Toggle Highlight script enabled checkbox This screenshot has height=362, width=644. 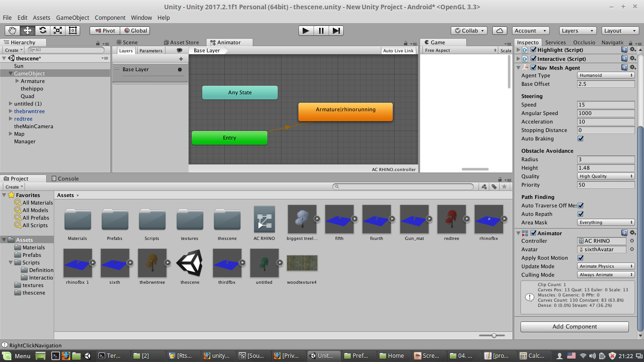(533, 50)
